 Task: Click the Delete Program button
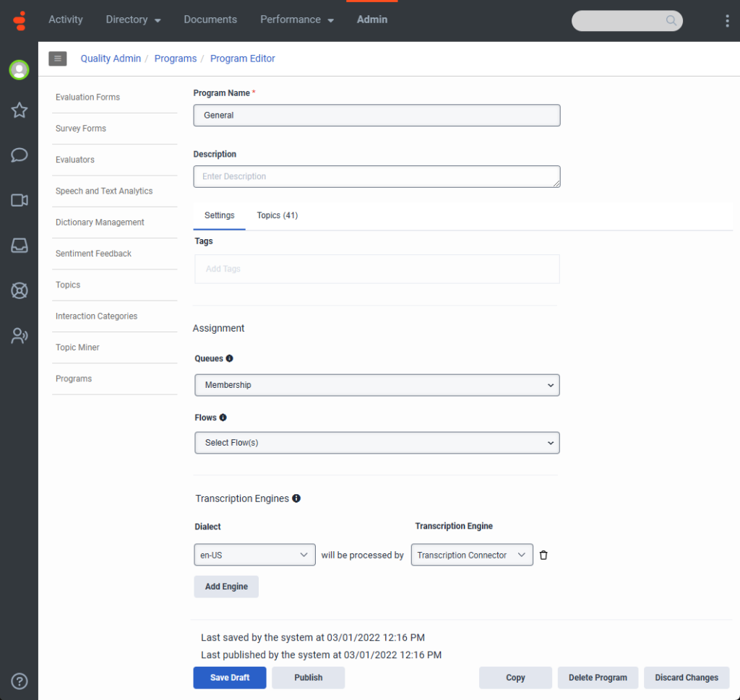[x=598, y=678]
